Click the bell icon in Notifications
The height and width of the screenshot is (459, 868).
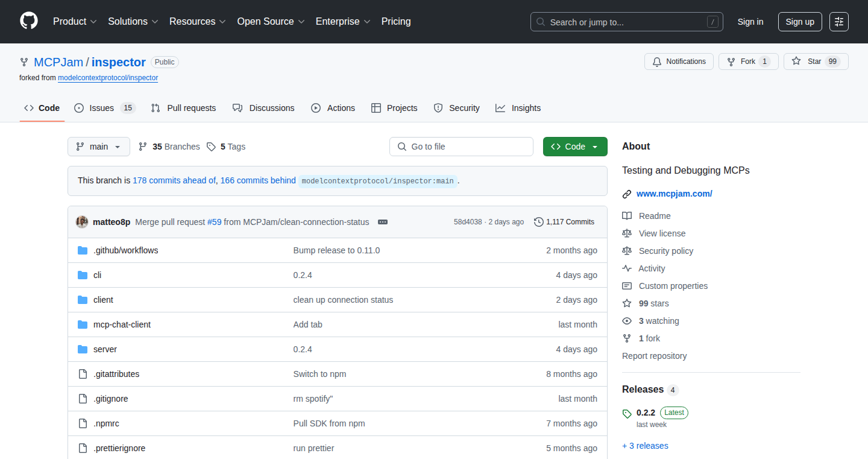click(657, 62)
